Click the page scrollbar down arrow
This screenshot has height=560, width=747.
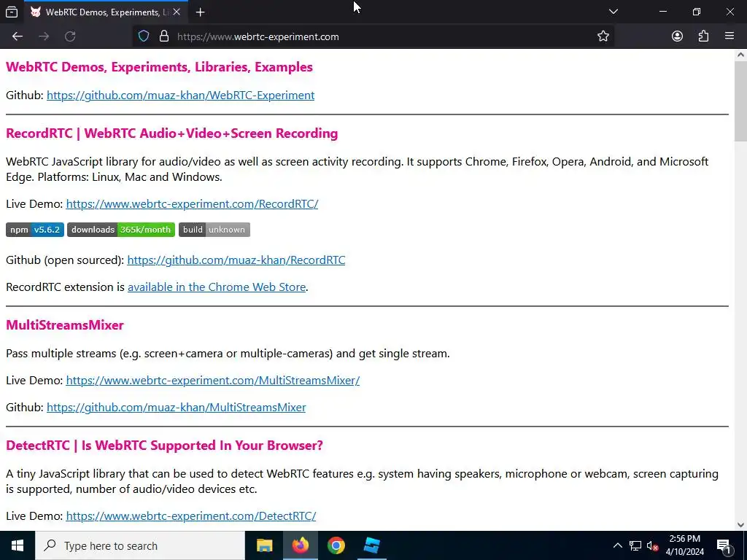740,525
